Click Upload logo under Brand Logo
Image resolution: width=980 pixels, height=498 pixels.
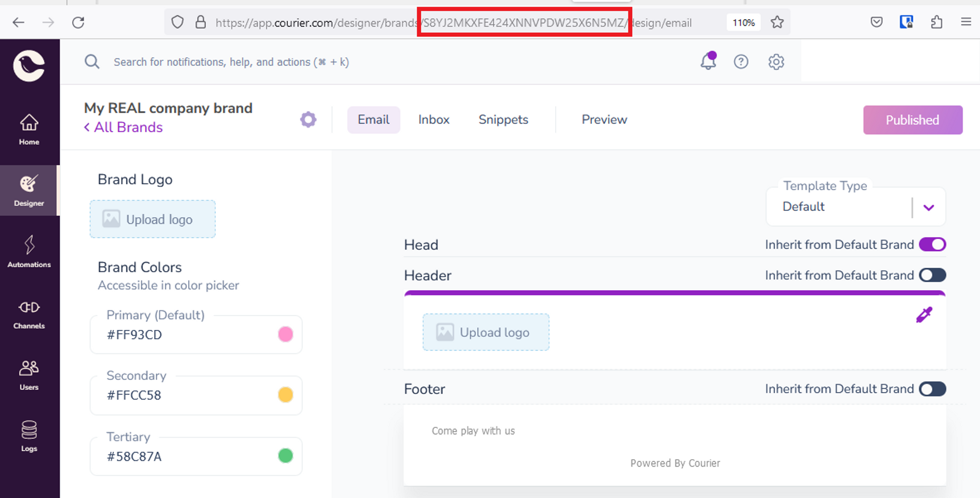[x=152, y=219]
